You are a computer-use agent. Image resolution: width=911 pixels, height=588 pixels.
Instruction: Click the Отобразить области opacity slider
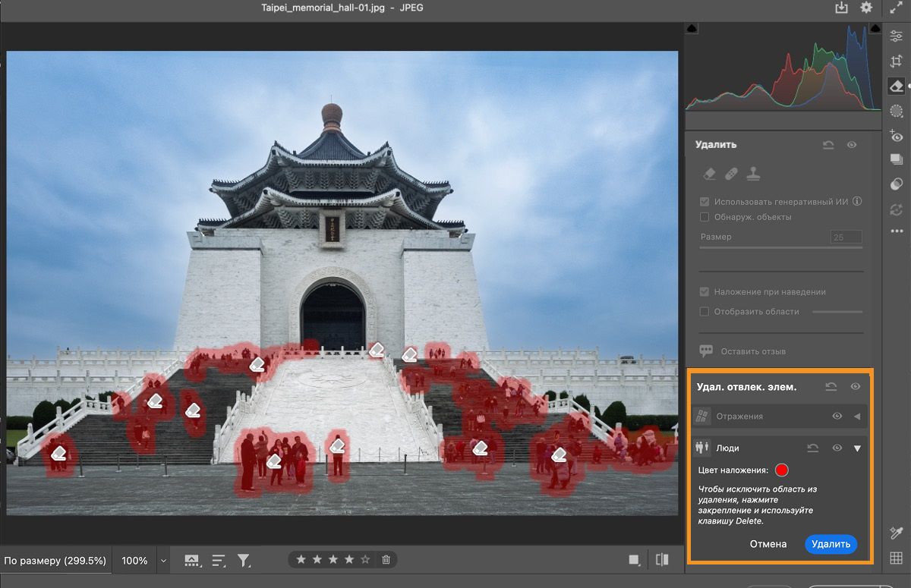pyautogui.click(x=837, y=312)
